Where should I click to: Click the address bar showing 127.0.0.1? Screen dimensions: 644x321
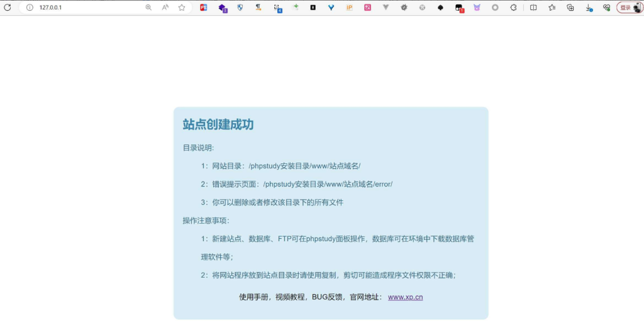click(x=88, y=8)
